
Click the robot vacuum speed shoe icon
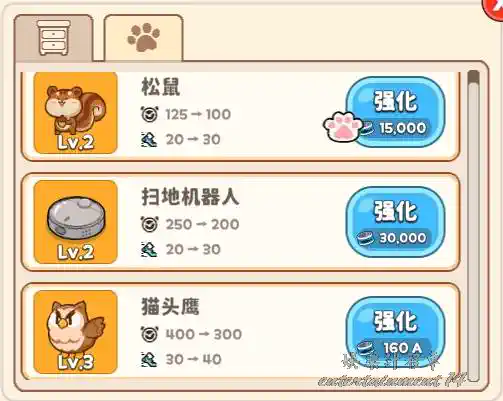[x=149, y=249]
